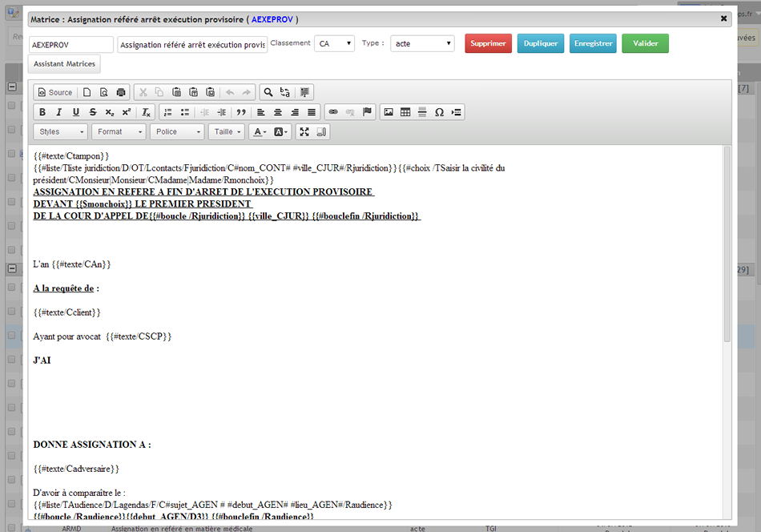Decrease the indent
Image resolution: width=761 pixels, height=532 pixels.
[205, 112]
